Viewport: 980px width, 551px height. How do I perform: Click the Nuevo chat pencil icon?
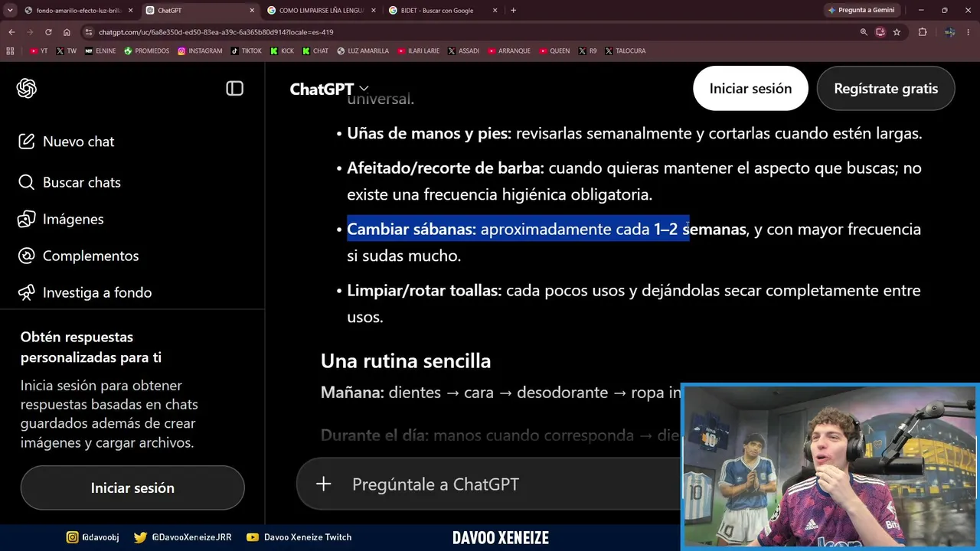pyautogui.click(x=27, y=142)
